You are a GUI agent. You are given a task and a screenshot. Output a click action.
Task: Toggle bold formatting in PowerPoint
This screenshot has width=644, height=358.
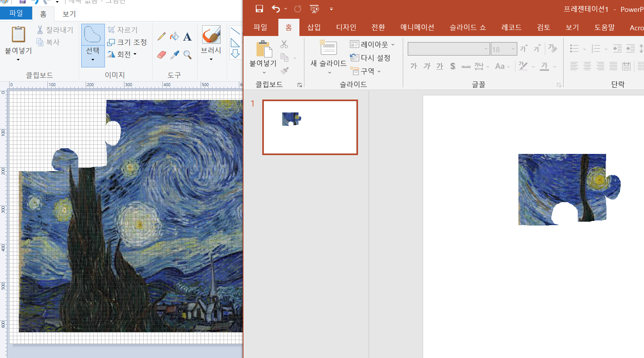click(414, 66)
